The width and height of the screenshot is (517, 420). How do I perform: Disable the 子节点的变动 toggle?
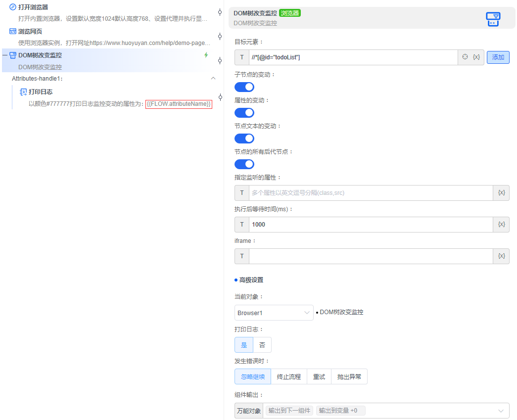[x=244, y=87]
